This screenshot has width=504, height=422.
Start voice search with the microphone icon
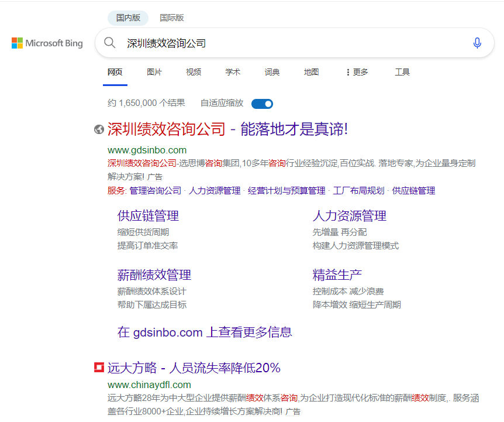pyautogui.click(x=477, y=43)
